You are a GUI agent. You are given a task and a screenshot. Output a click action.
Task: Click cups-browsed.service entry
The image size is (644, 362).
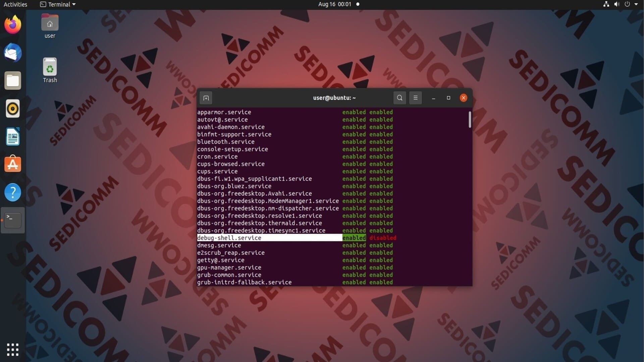(x=231, y=164)
